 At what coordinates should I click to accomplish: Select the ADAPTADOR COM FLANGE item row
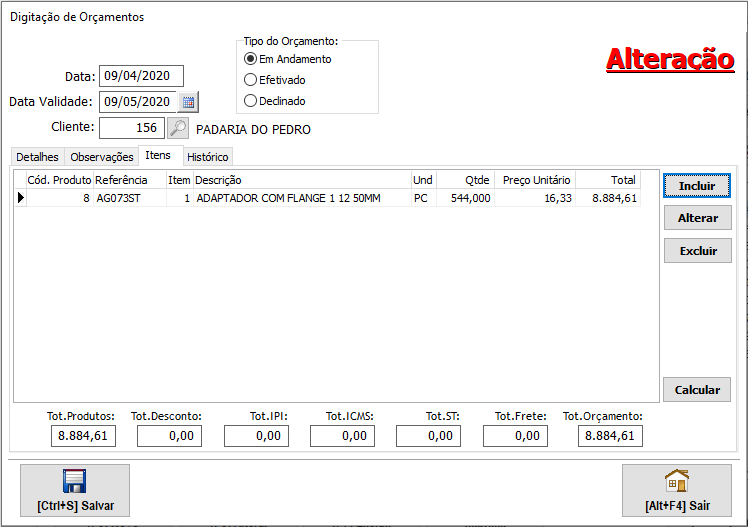300,198
